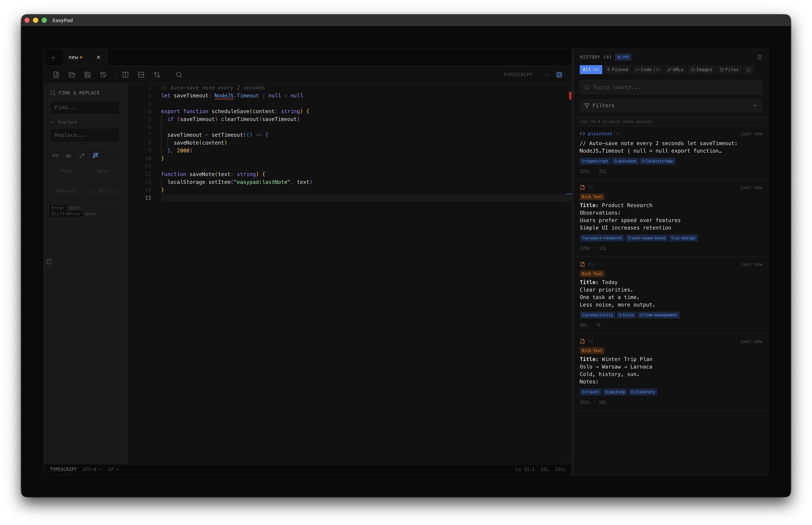
Task: Click the new file toolbar icon
Action: pos(56,75)
